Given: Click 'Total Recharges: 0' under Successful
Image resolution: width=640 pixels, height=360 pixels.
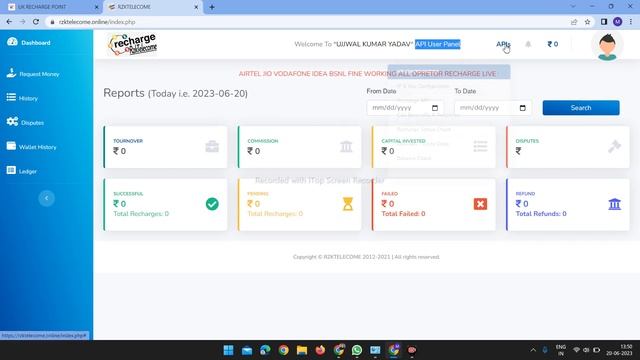Looking at the screenshot, I should (x=141, y=213).
